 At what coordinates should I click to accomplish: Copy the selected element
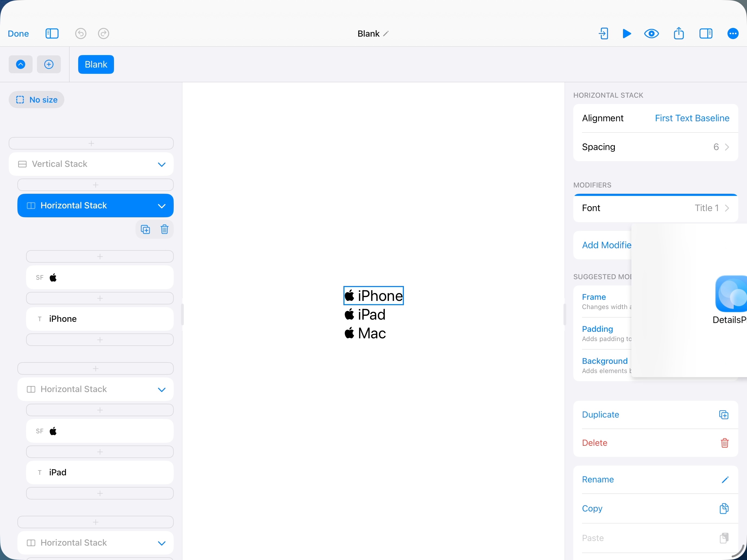656,509
